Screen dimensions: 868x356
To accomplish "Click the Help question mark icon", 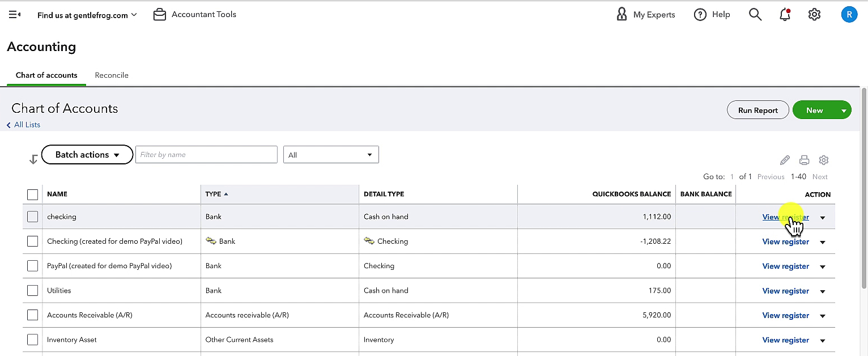I will click(700, 15).
